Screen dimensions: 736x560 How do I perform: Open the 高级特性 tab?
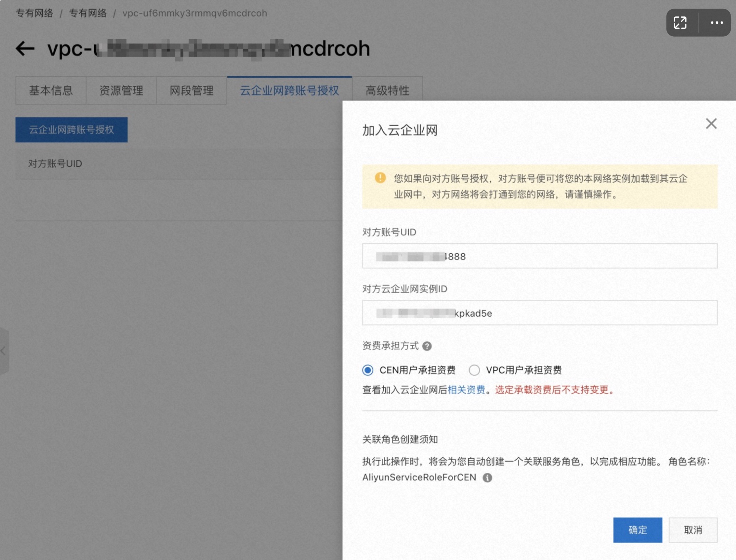[x=387, y=91]
